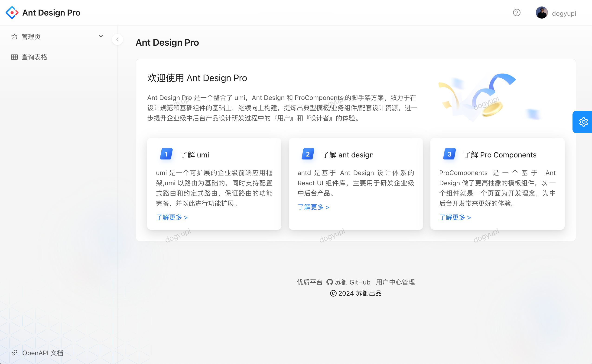Click the Ant Design Pro logo icon

(12, 13)
